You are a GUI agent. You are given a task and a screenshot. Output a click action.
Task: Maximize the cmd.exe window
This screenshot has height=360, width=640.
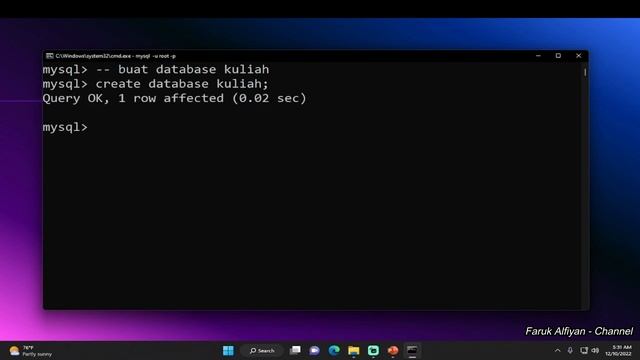(x=558, y=56)
